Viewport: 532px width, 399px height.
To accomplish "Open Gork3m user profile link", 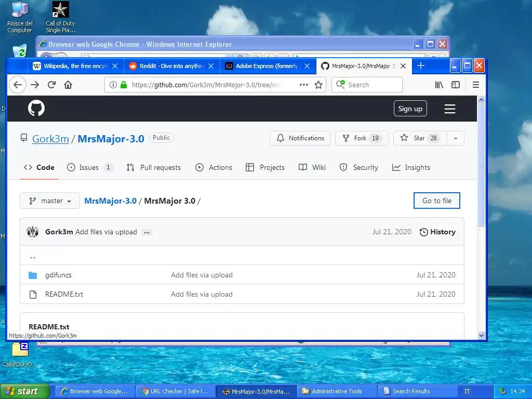I will coord(50,139).
